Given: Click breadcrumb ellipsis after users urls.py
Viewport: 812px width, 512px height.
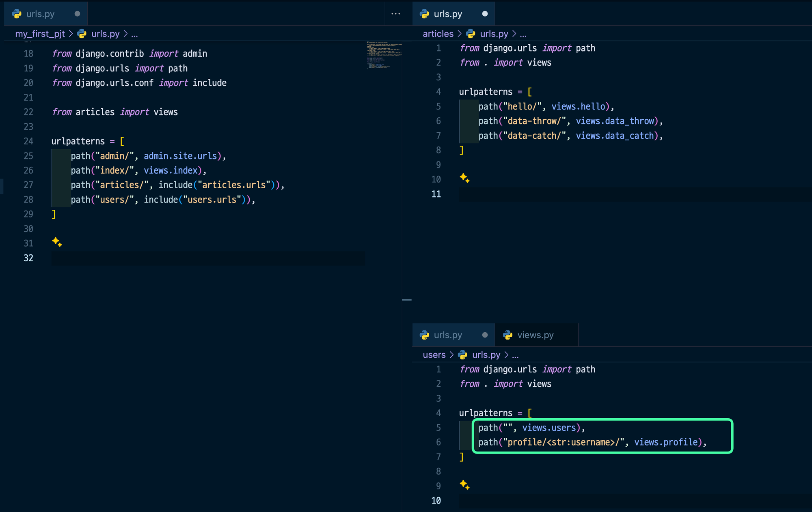Looking at the screenshot, I should tap(515, 355).
